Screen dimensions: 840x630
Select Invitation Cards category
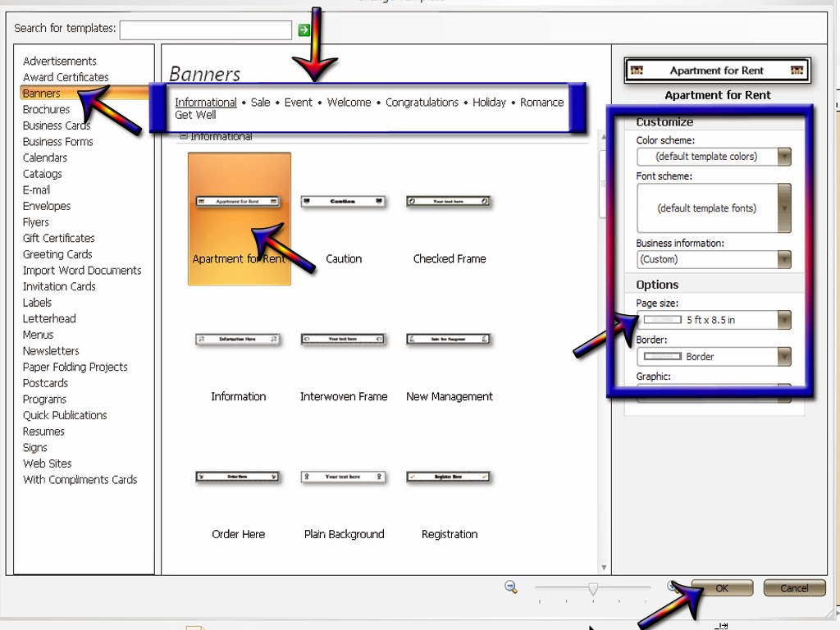point(59,286)
